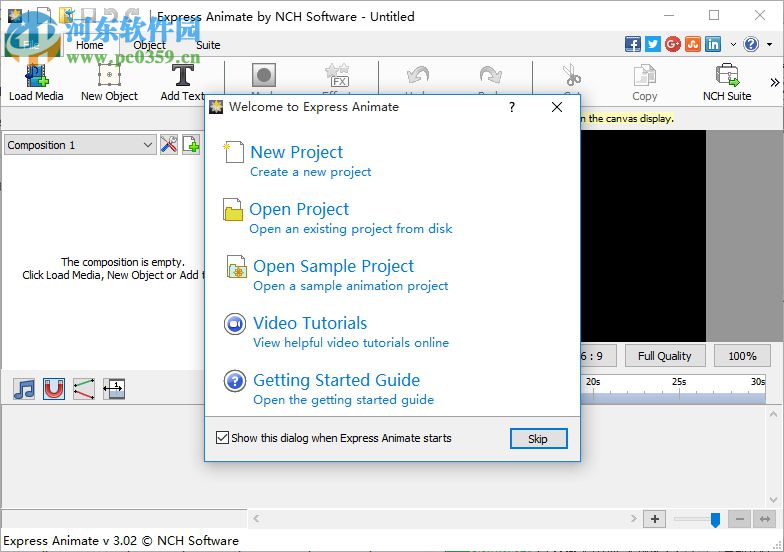This screenshot has height=552, width=784.
Task: Open the File menu
Action: point(31,44)
